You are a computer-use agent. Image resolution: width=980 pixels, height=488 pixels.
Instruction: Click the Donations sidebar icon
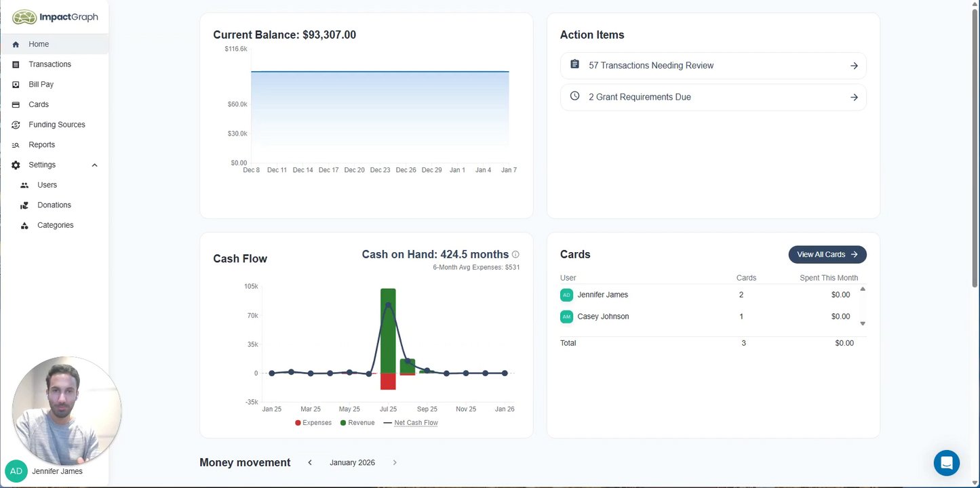coord(24,205)
